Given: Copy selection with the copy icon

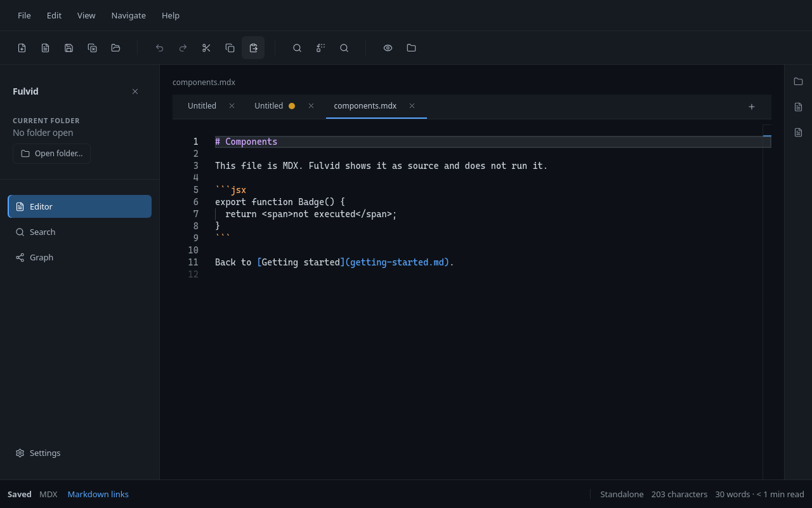Looking at the screenshot, I should coord(230,48).
